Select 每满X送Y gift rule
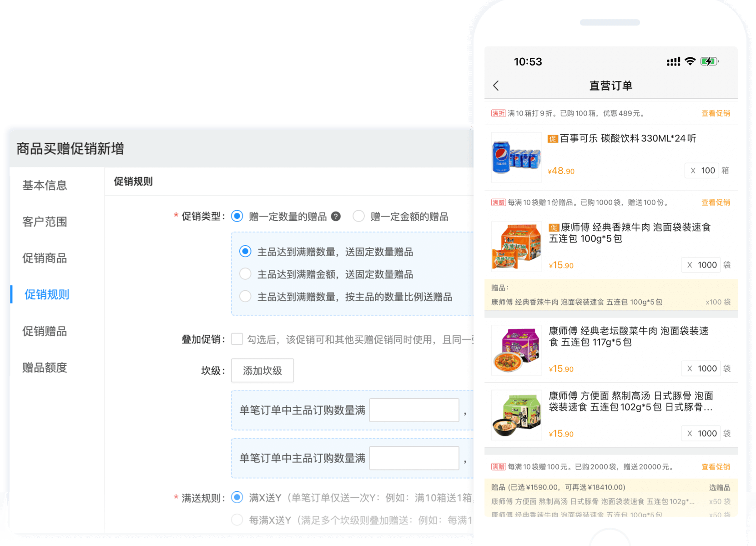 [x=237, y=520]
